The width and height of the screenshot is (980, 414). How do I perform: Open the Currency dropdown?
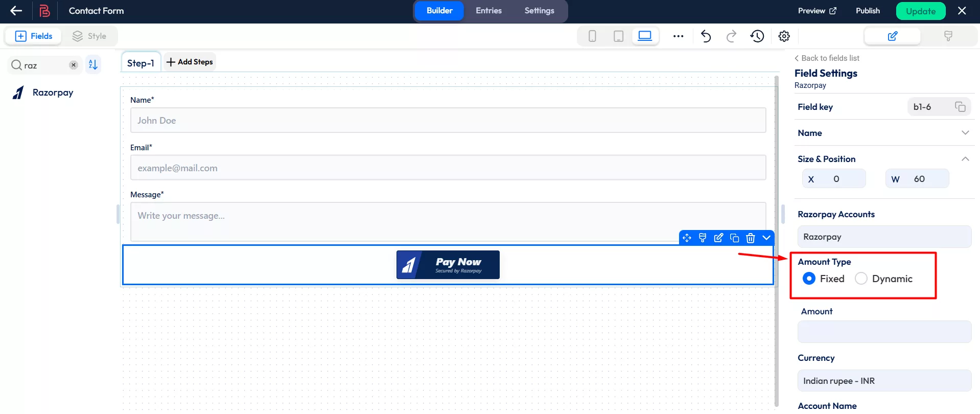tap(884, 381)
